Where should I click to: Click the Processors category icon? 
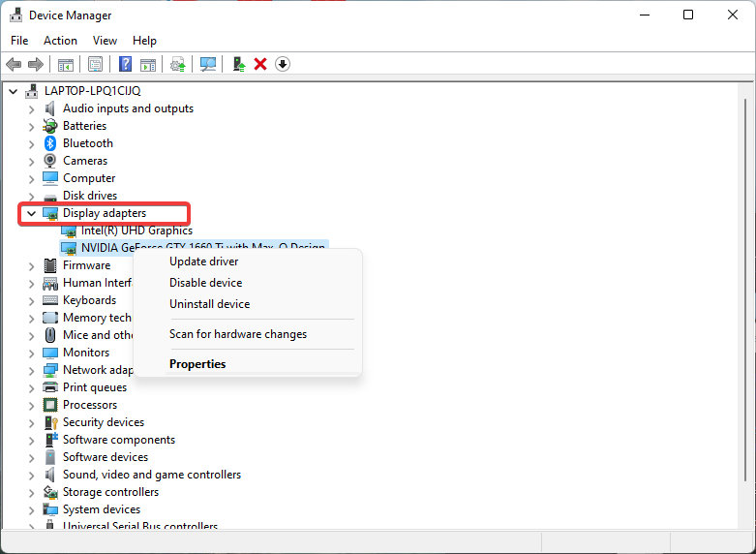[x=50, y=405]
